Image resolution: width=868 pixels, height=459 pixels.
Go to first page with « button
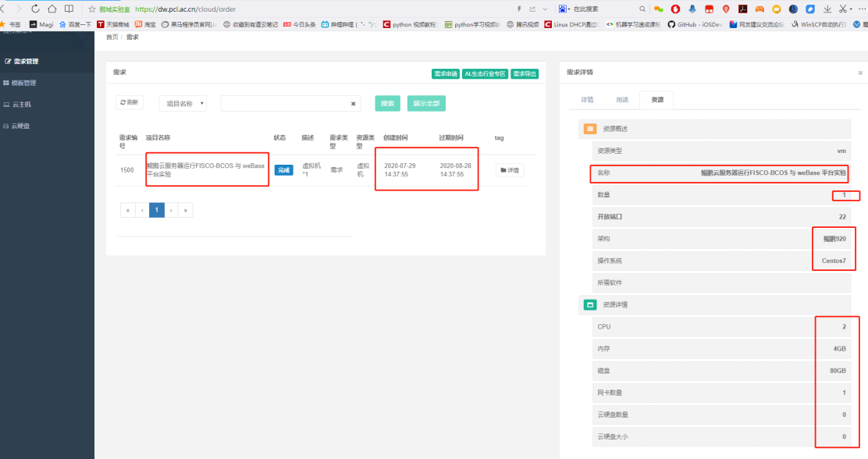(x=128, y=211)
